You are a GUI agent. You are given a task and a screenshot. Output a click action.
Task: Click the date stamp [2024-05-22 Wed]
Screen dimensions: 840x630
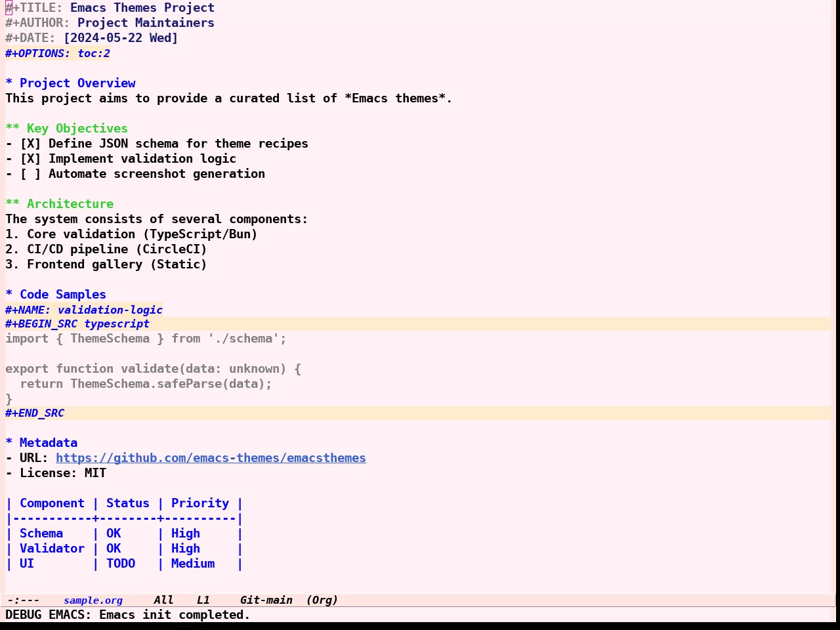pyautogui.click(x=121, y=38)
